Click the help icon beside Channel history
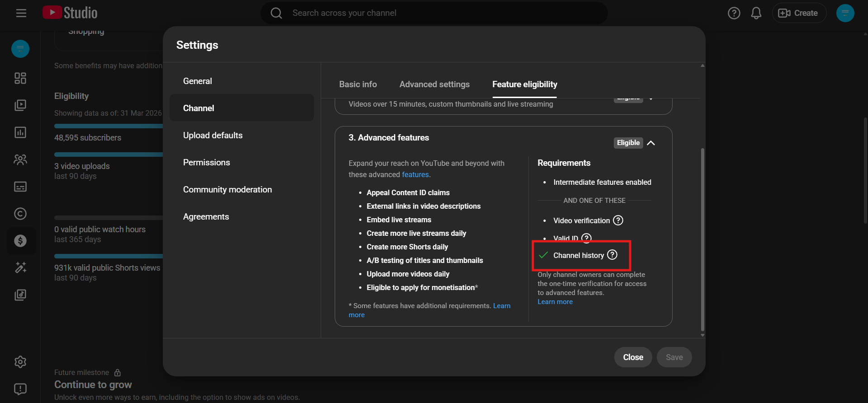Viewport: 868px width, 403px height. 612,255
